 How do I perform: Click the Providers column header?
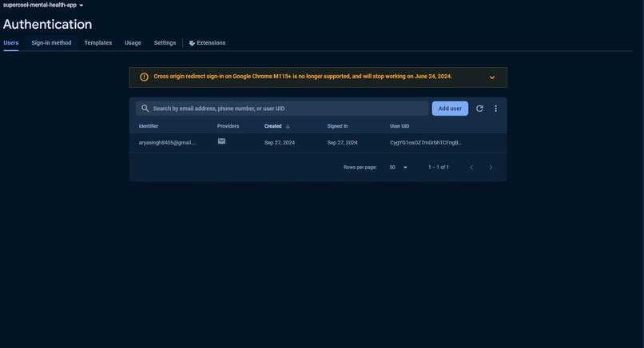(x=228, y=126)
